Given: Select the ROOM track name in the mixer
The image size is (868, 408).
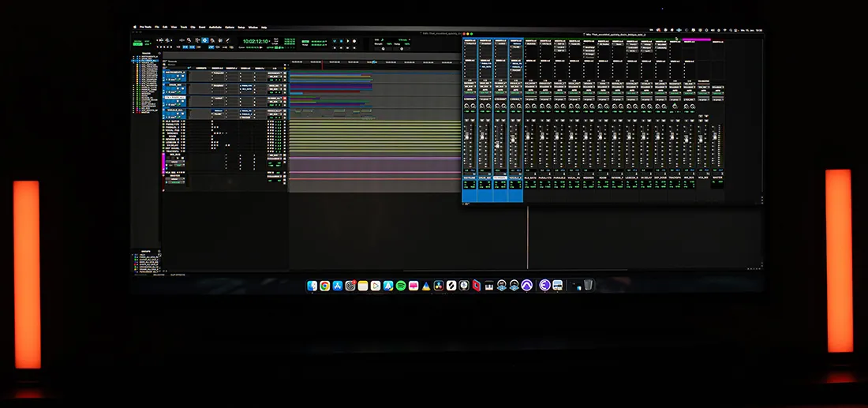Looking at the screenshot, I should tap(603, 178).
